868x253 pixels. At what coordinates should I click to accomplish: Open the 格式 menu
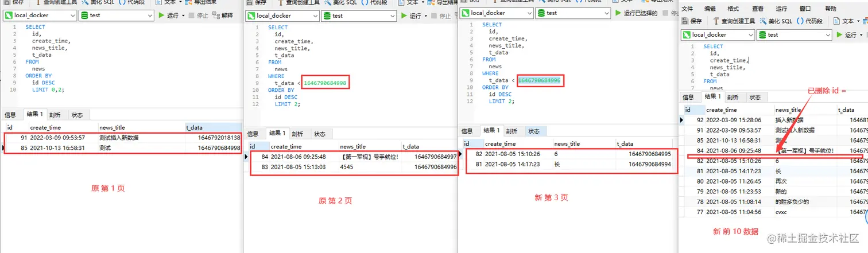pyautogui.click(x=733, y=9)
